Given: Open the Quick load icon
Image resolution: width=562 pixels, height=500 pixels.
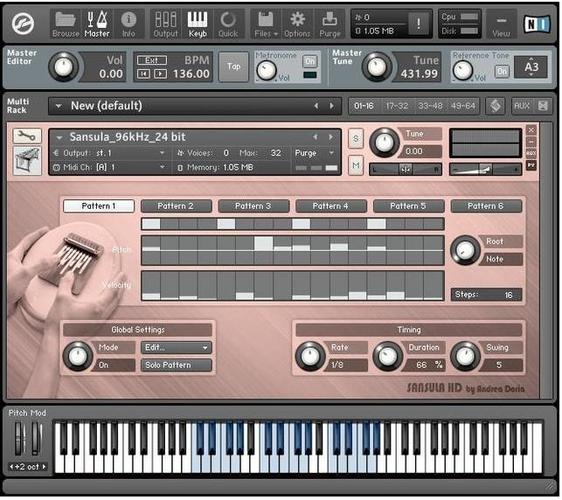Looking at the screenshot, I should coord(228,24).
